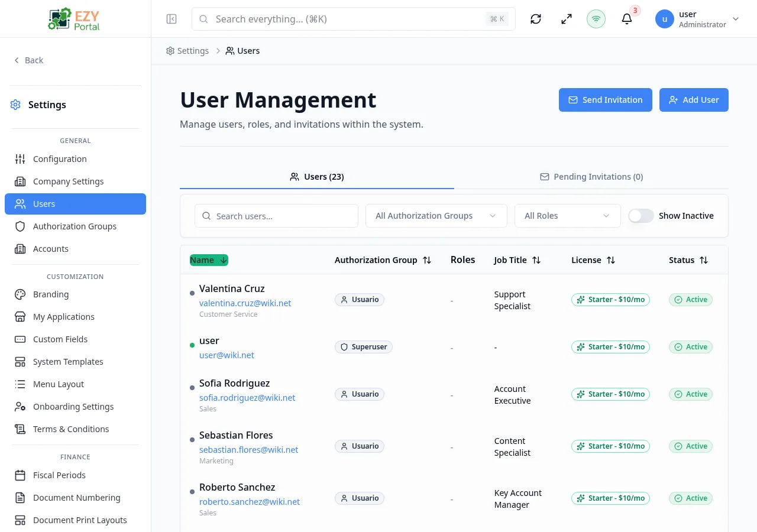757x532 pixels.
Task: Click the Accounts building icon
Action: pos(20,249)
